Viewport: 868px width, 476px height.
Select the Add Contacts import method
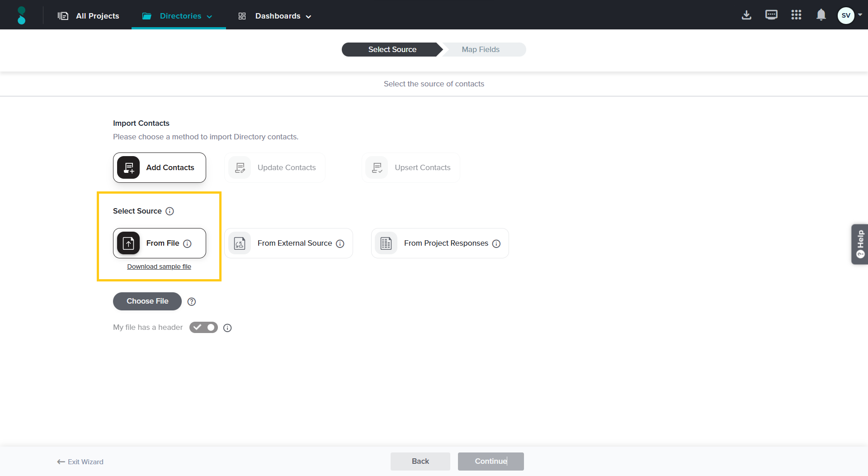tap(159, 168)
